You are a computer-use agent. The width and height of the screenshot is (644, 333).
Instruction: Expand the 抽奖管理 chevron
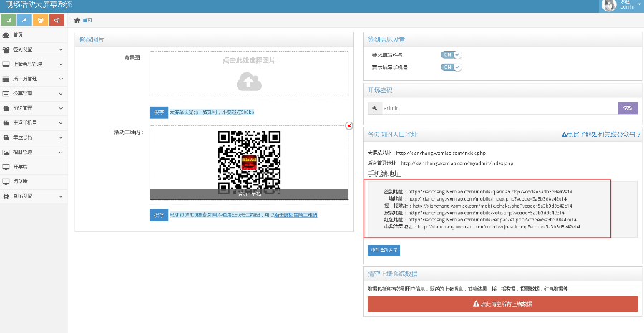tap(61, 108)
